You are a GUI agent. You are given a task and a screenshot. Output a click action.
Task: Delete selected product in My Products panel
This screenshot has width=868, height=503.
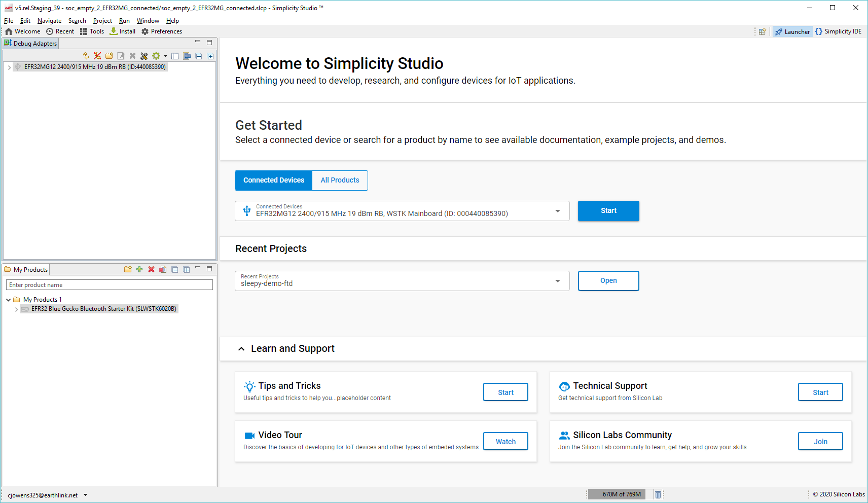coord(151,269)
